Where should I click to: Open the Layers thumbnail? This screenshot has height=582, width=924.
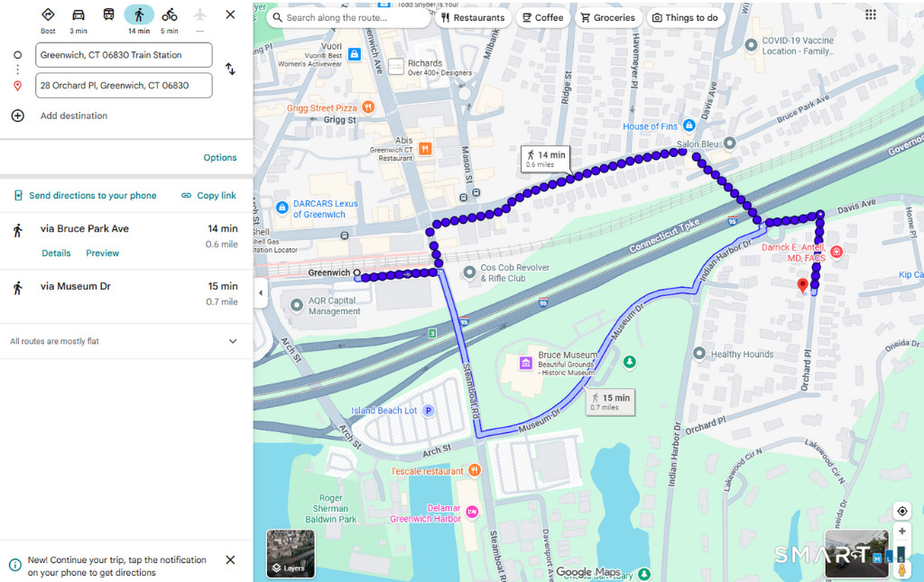290,553
